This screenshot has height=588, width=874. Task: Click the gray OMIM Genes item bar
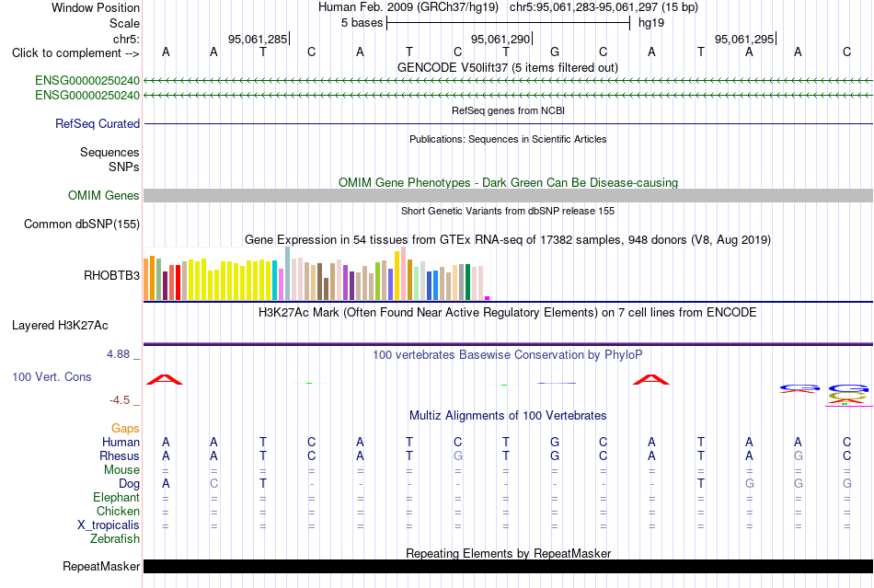tap(508, 195)
